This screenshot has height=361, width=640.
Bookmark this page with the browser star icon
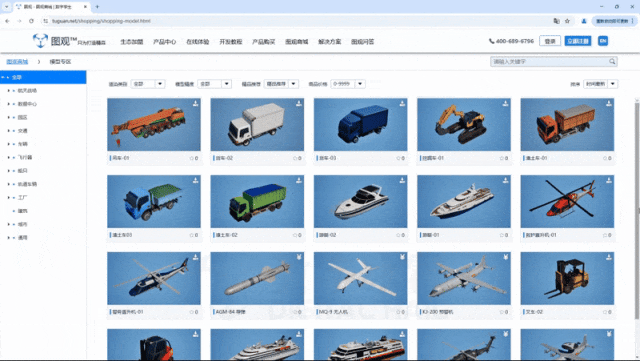tap(567, 21)
